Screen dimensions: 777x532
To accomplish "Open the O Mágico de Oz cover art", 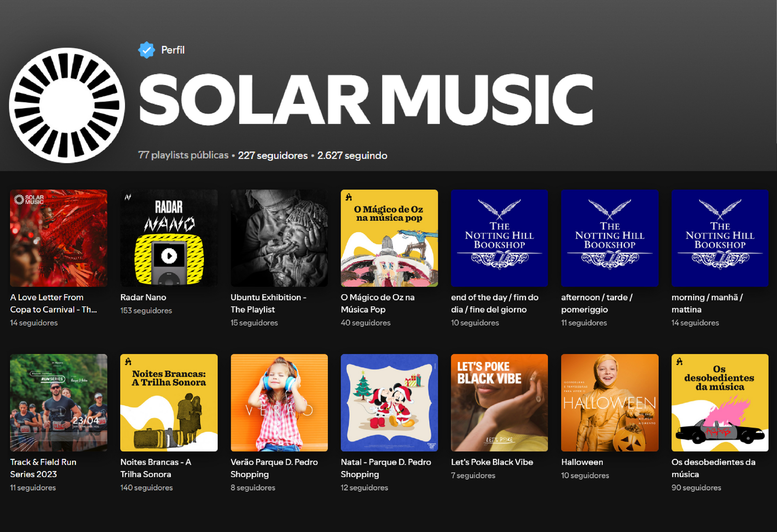I will click(x=389, y=238).
